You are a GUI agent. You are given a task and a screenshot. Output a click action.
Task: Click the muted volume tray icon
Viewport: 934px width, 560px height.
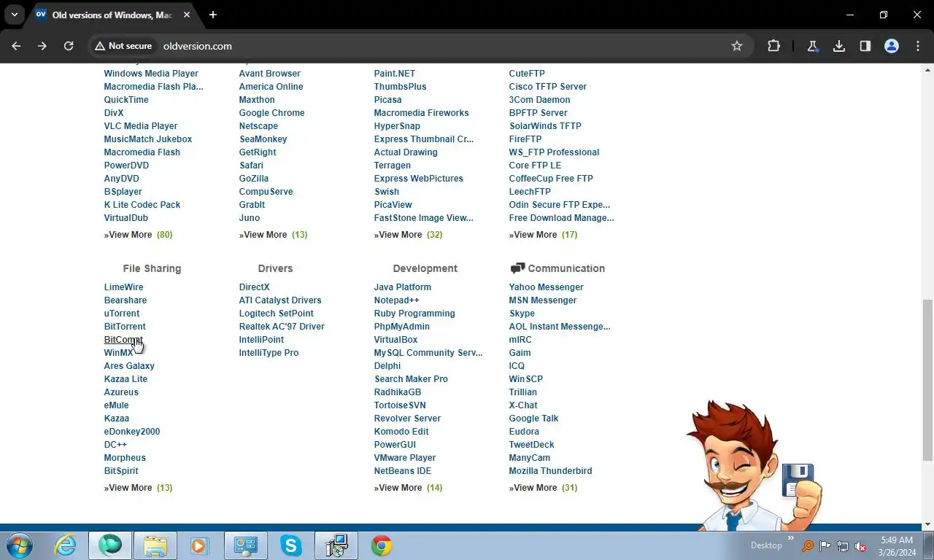coord(861,546)
